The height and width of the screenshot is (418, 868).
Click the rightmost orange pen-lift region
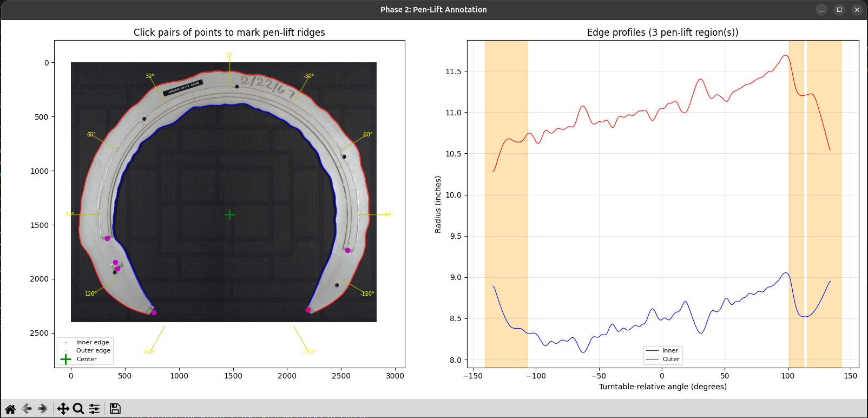pyautogui.click(x=824, y=217)
